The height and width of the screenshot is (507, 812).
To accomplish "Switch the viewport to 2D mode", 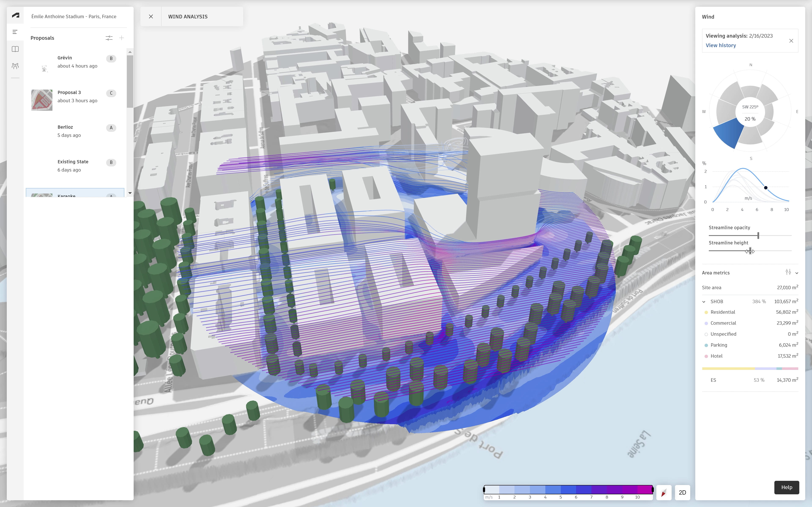I will (x=683, y=493).
